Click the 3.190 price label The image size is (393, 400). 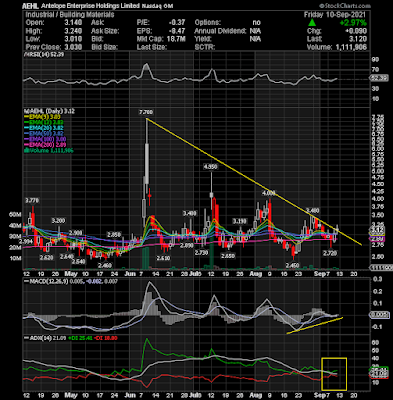click(239, 221)
